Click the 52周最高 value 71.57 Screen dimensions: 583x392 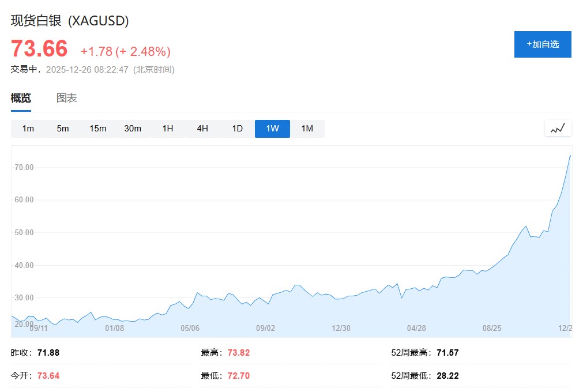pos(447,353)
